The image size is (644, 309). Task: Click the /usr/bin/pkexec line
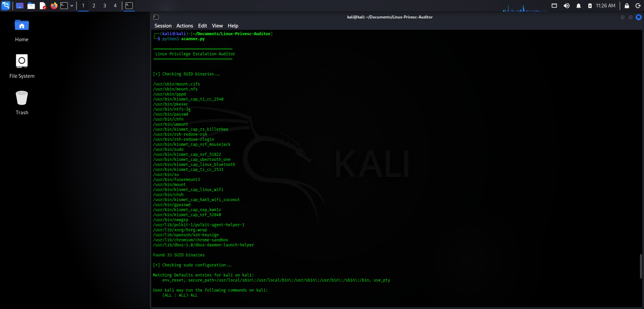pyautogui.click(x=171, y=104)
